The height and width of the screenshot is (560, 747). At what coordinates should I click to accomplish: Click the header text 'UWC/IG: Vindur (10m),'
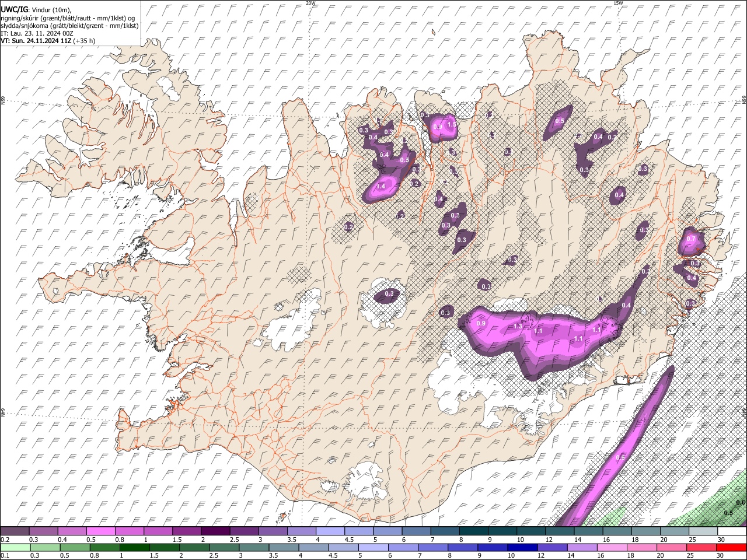36,10
